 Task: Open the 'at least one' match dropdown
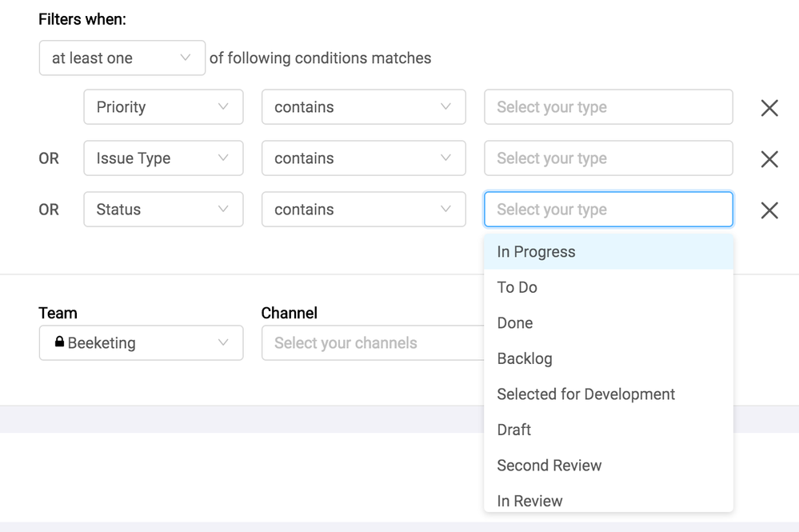pos(122,58)
